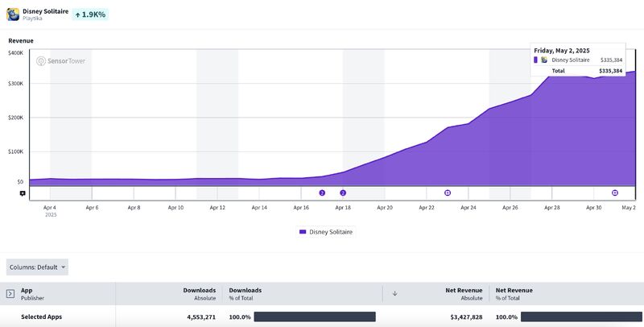Click the Apr 18 event marker numbered 2
The width and height of the screenshot is (644, 327).
click(x=343, y=192)
